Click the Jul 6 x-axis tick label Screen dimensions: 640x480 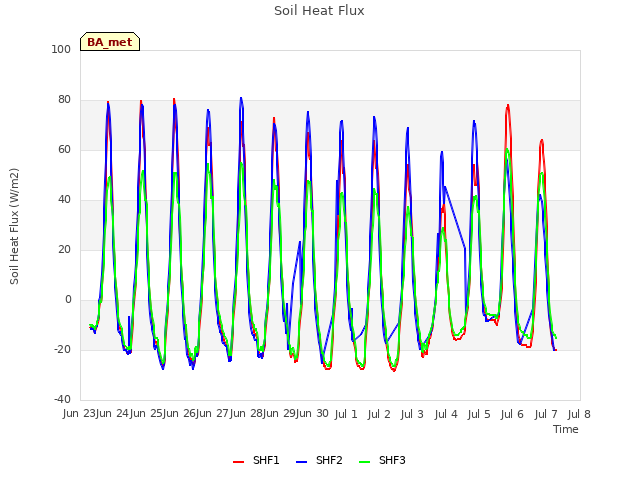[512, 414]
